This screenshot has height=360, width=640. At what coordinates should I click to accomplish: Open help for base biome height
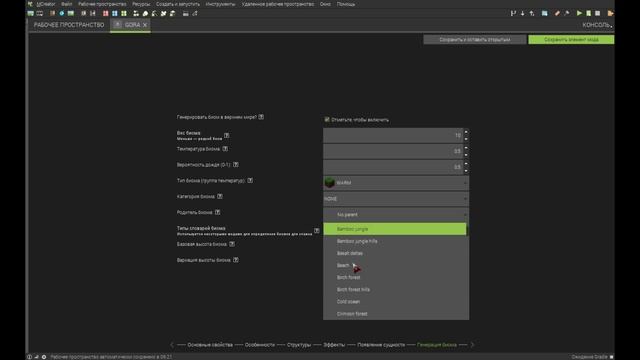click(x=232, y=244)
